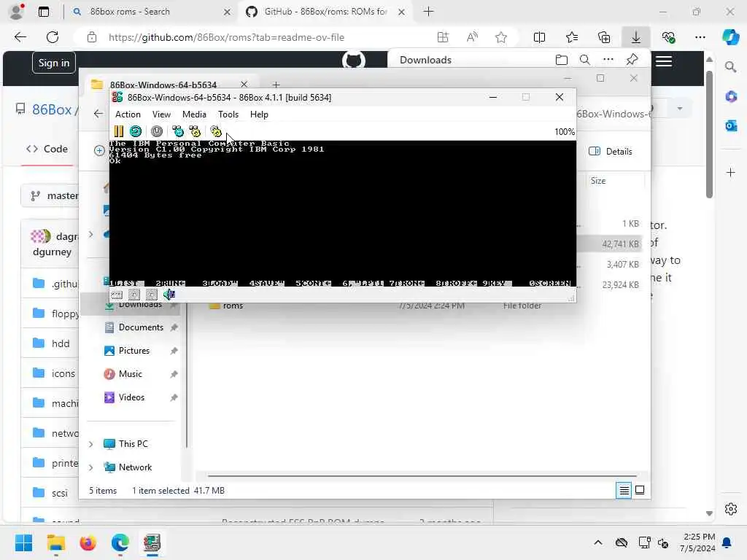Open the View menu in 86Box
Image resolution: width=747 pixels, height=560 pixels.
pos(161,114)
